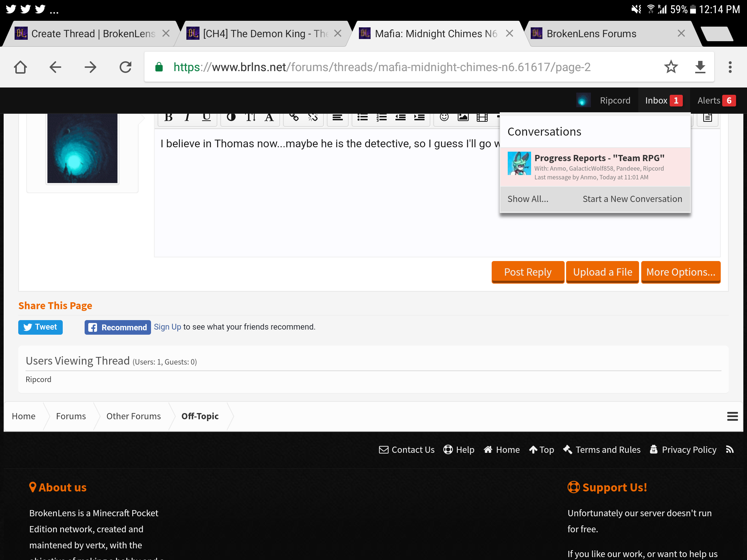Screen dimensions: 747x560
Task: Open the text alignment option
Action: click(338, 117)
